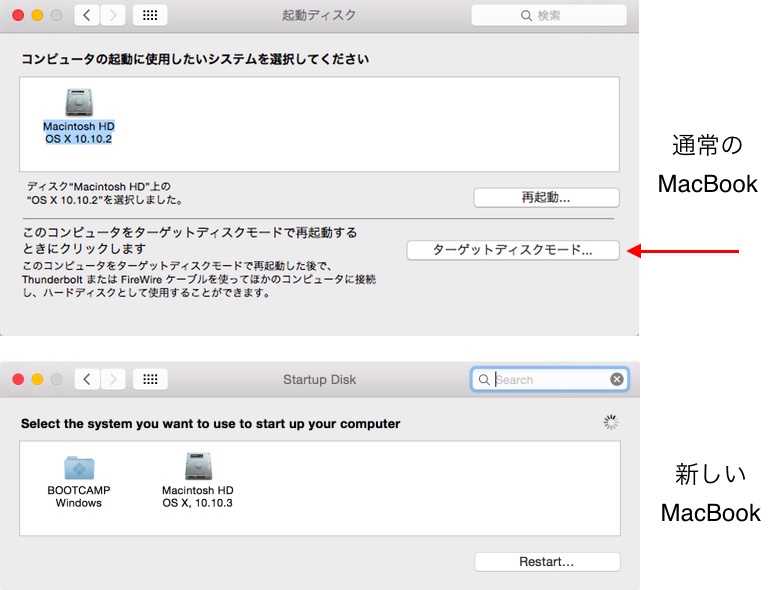Go forward in 起動ディスク window
Viewport: 780px width, 590px height.
tap(113, 15)
